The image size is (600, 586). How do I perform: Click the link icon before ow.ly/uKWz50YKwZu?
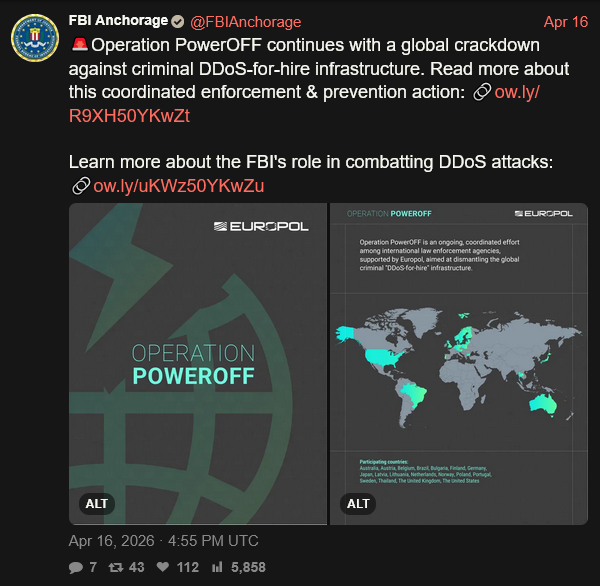click(80, 186)
